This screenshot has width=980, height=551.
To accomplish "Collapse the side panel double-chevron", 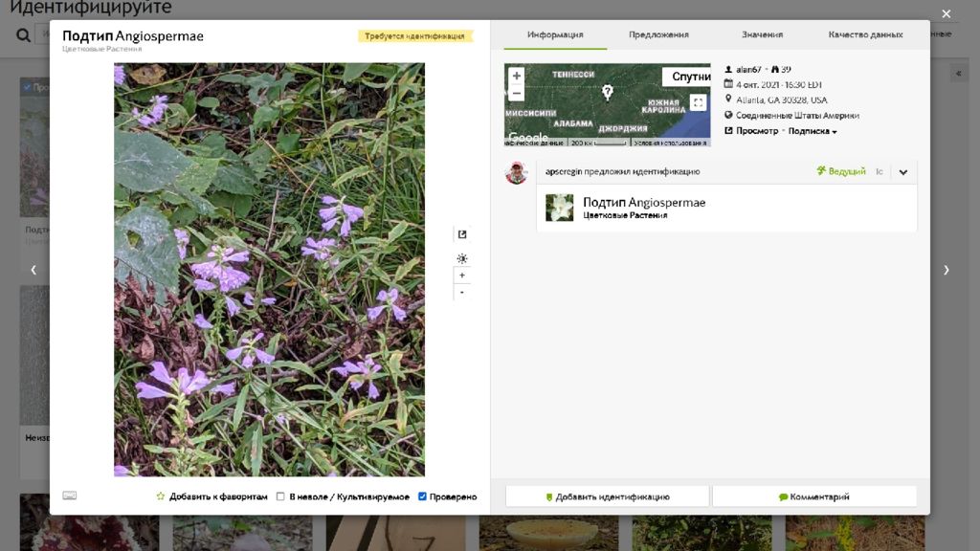I will coord(958,73).
